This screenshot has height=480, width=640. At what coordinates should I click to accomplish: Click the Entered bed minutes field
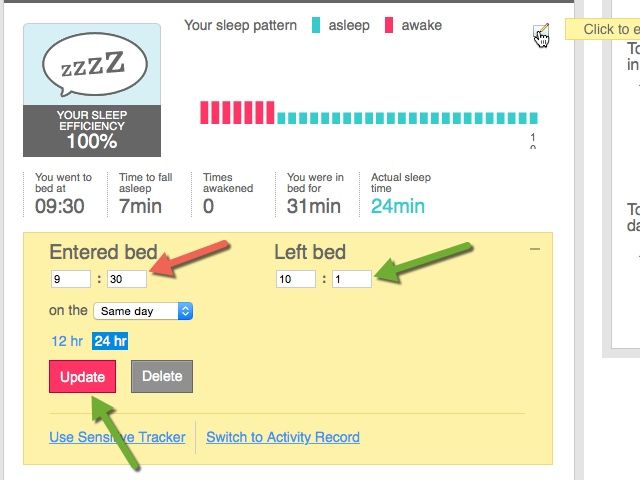coord(127,279)
